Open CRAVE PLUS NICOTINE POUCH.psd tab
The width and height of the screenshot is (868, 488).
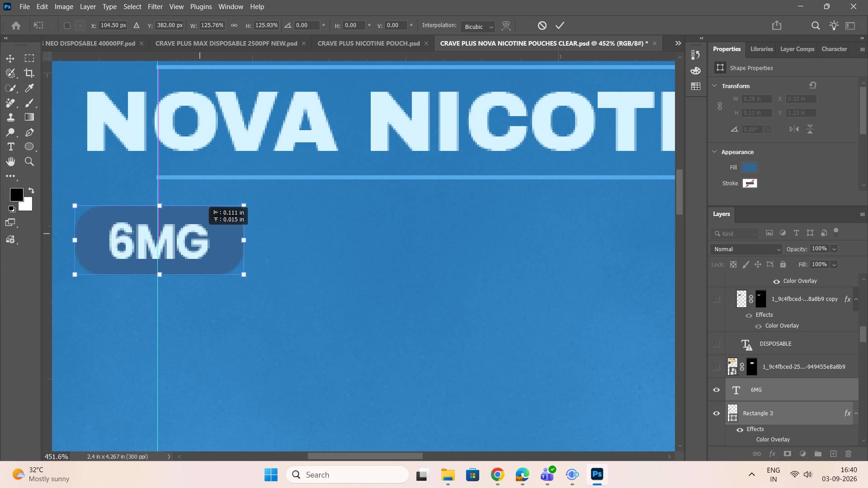click(x=368, y=43)
